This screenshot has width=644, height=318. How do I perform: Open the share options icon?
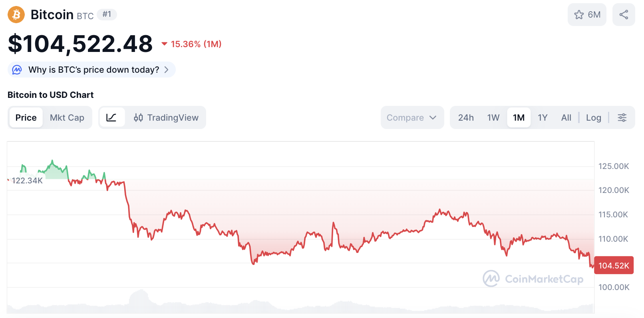click(624, 14)
